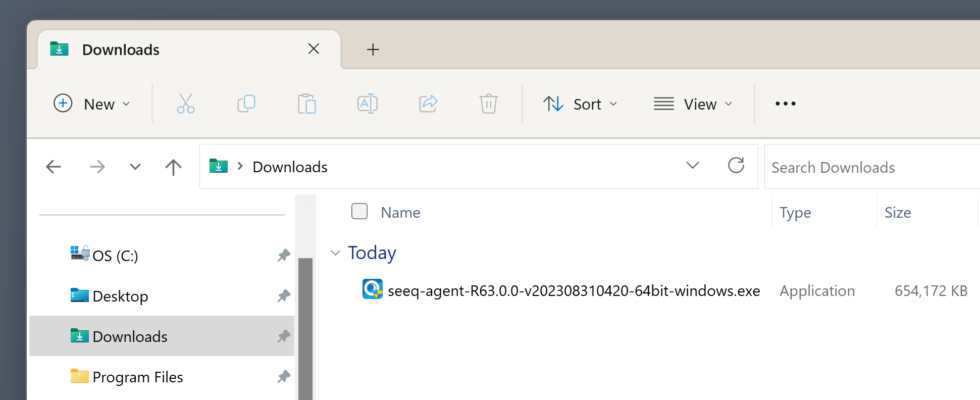980x400 pixels.
Task: Open the See more menu
Action: (x=785, y=104)
